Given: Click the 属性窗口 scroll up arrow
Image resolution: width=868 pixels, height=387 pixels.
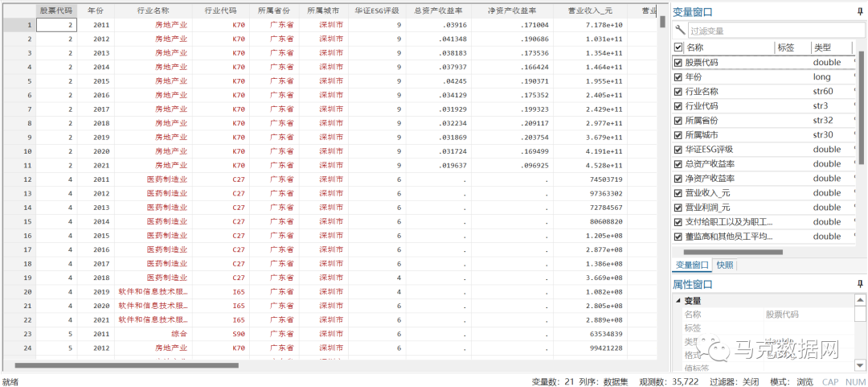Looking at the screenshot, I should click(x=860, y=300).
